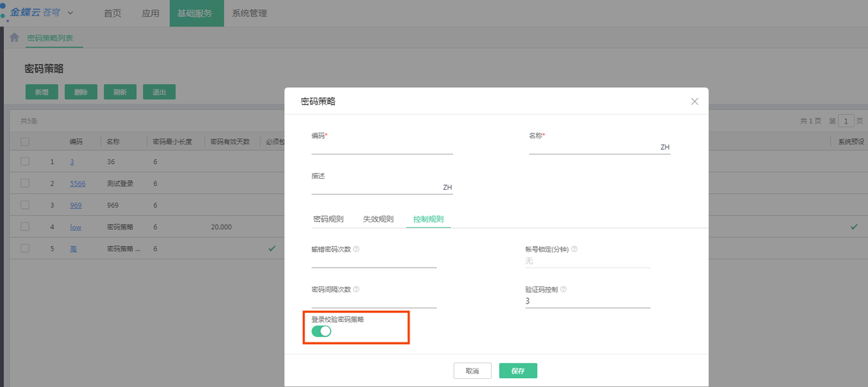Check the checkbox for row 1 (36)
The height and width of the screenshot is (387, 868).
point(25,161)
